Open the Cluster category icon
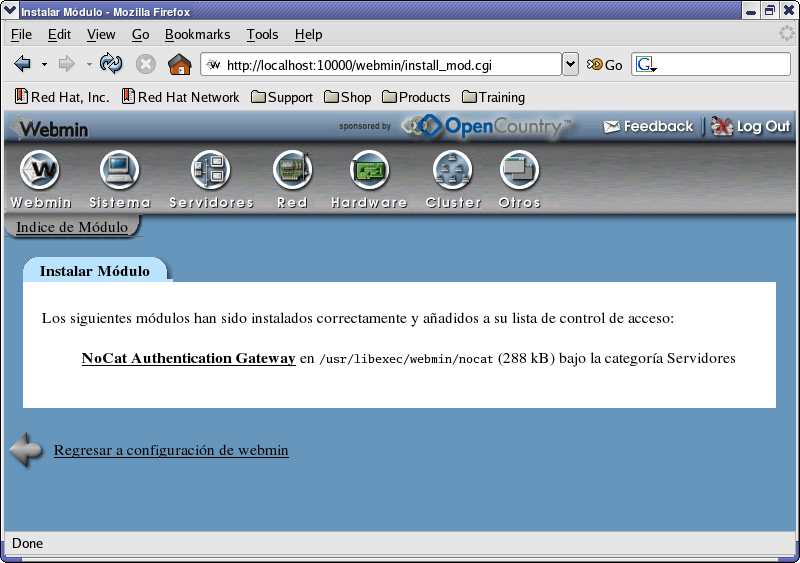The image size is (800, 563). [453, 180]
